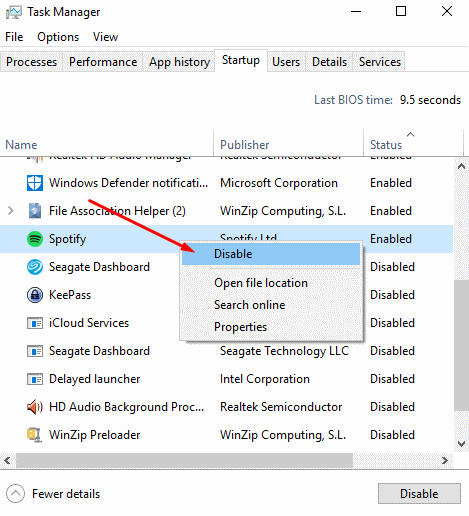Close the Task Manager window
Viewport: 469px width, 516px height.
coord(447,12)
